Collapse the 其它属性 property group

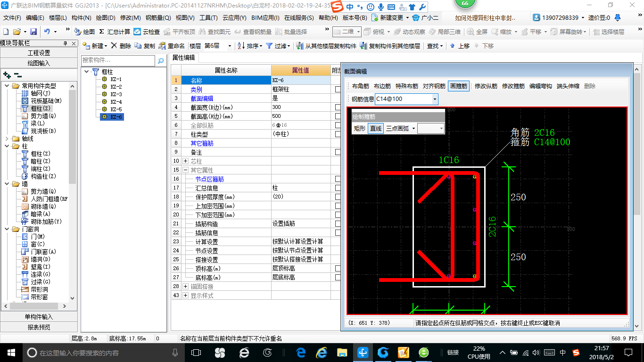pos(185,170)
